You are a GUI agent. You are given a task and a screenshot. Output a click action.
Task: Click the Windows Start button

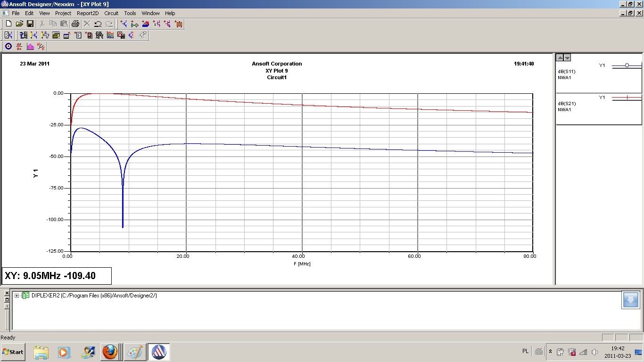[13, 352]
